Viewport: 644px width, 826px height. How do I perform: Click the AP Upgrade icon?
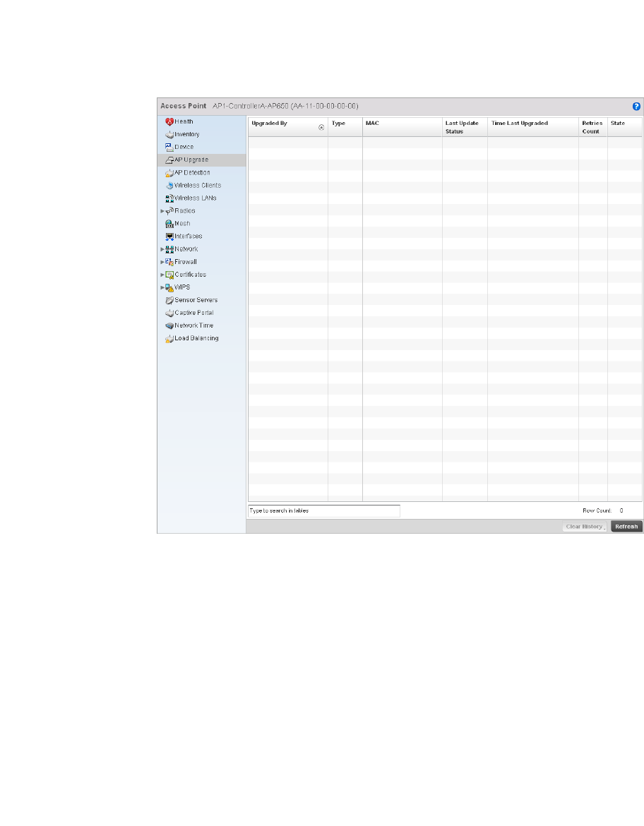[x=169, y=160]
